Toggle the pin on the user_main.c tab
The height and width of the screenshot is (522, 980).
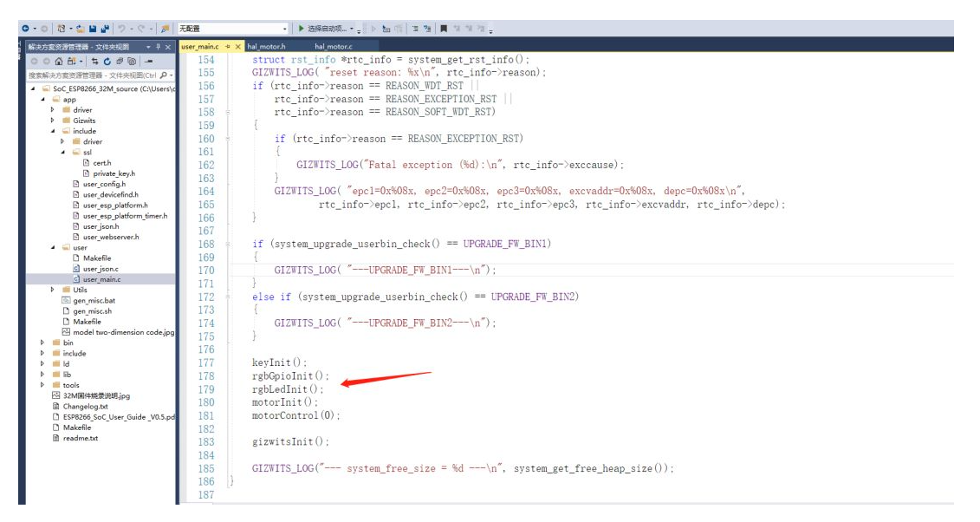228,47
